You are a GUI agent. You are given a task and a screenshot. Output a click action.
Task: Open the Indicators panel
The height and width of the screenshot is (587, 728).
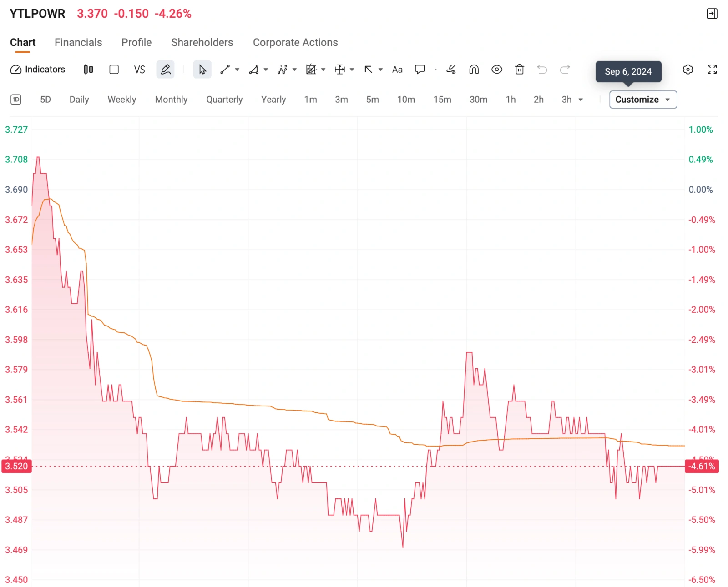(38, 70)
